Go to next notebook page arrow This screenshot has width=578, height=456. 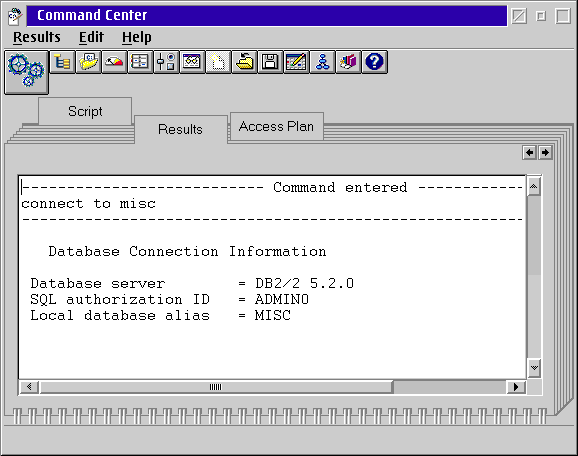(x=545, y=152)
